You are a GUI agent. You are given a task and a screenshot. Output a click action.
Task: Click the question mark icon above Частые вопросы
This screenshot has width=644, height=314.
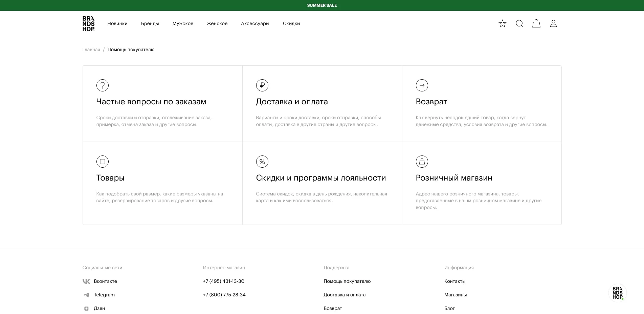coord(103,85)
